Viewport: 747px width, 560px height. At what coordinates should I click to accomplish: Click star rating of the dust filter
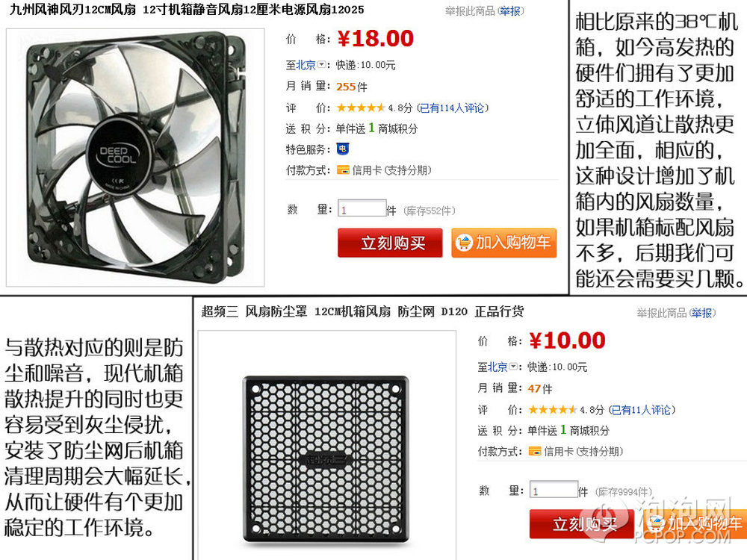point(553,409)
